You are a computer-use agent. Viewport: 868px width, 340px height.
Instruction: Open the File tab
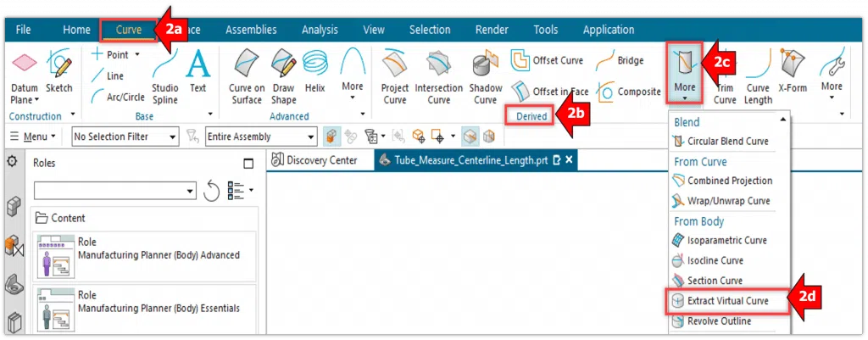click(x=23, y=30)
